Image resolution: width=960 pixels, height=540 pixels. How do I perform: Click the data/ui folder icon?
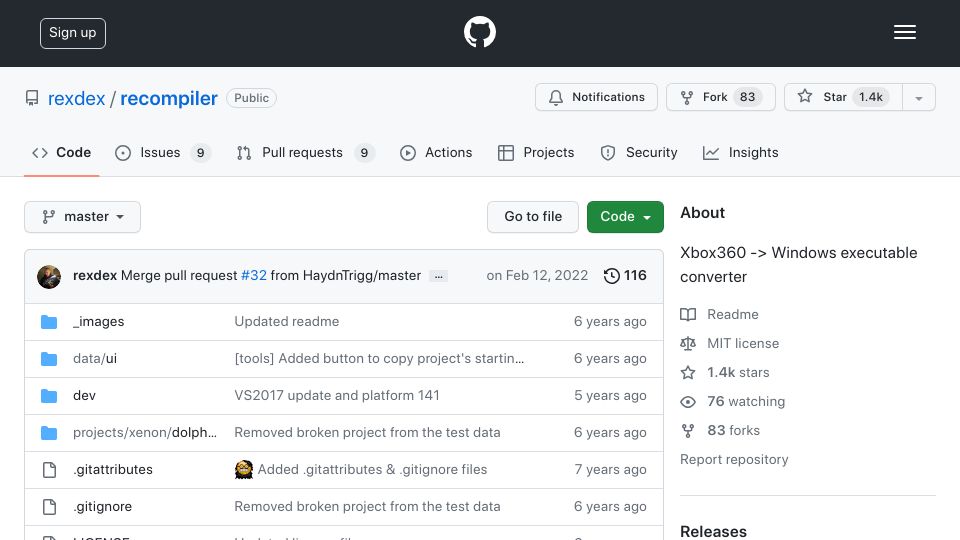49,359
